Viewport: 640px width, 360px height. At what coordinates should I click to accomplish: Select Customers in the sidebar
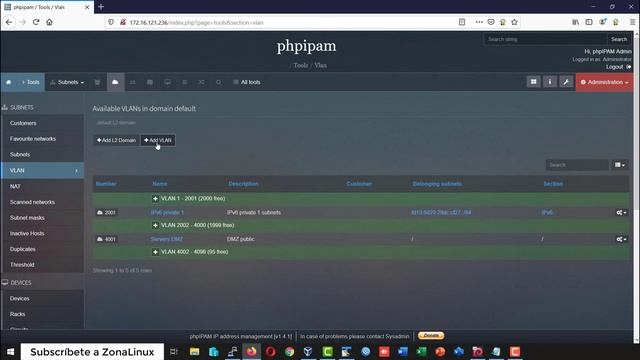tap(42, 123)
